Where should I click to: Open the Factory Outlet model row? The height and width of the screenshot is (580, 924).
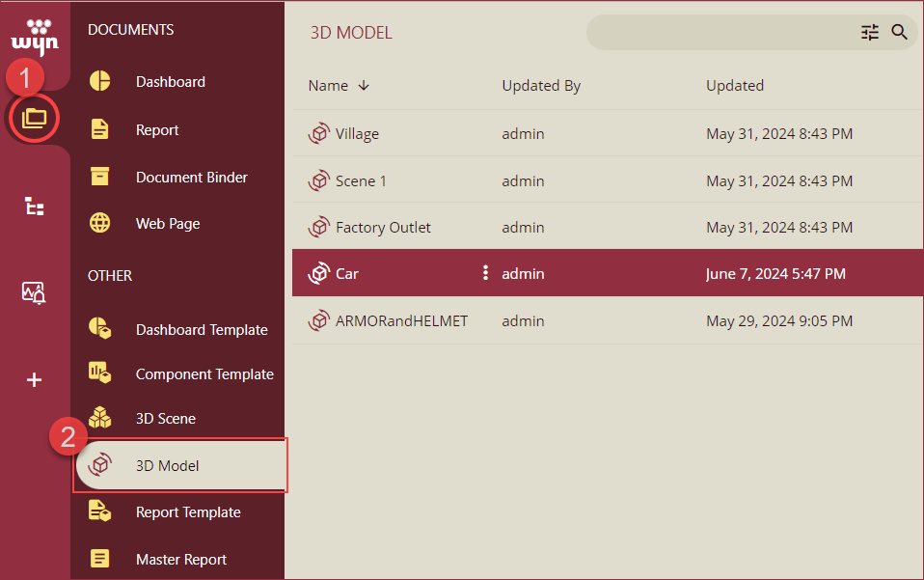click(x=383, y=228)
